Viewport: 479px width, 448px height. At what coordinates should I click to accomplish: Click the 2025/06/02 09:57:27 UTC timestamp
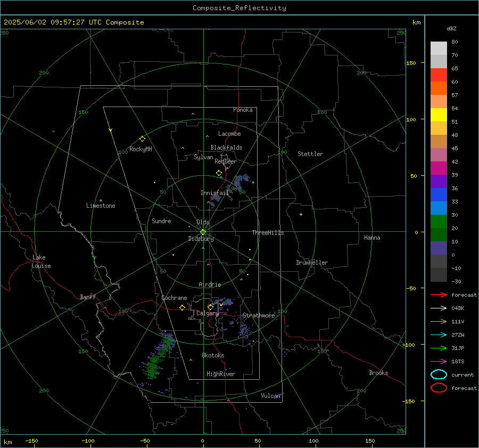point(48,22)
